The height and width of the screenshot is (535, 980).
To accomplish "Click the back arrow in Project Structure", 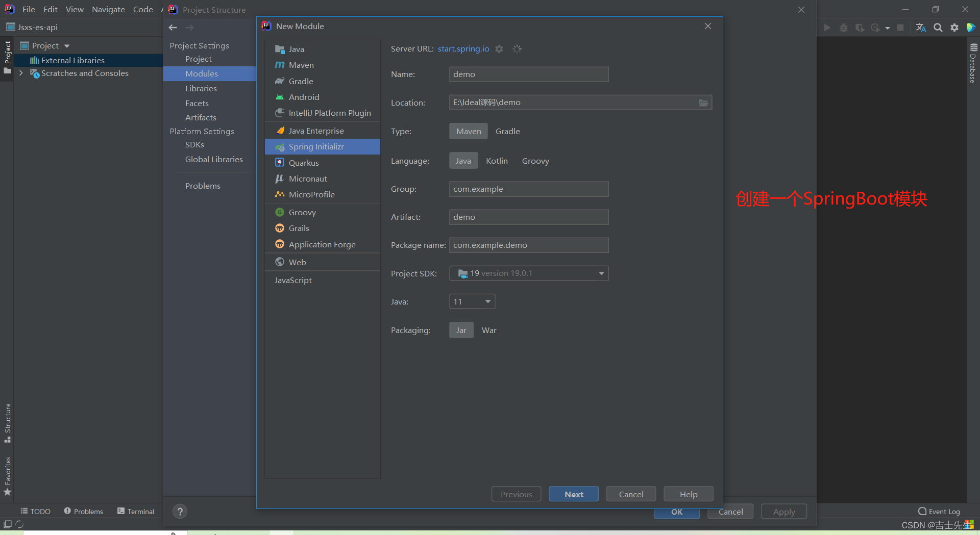I will click(173, 28).
